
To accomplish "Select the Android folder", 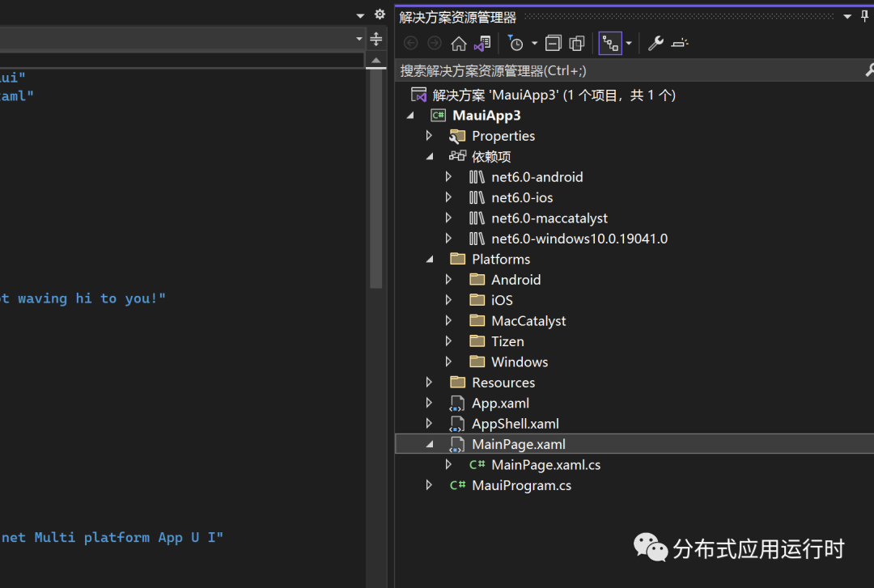I will click(515, 280).
